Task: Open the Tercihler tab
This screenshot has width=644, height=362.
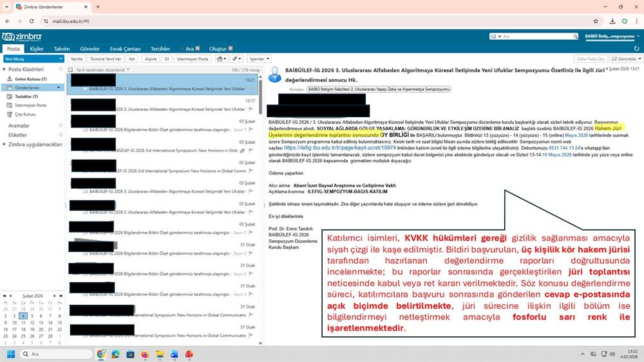Action: (160, 49)
